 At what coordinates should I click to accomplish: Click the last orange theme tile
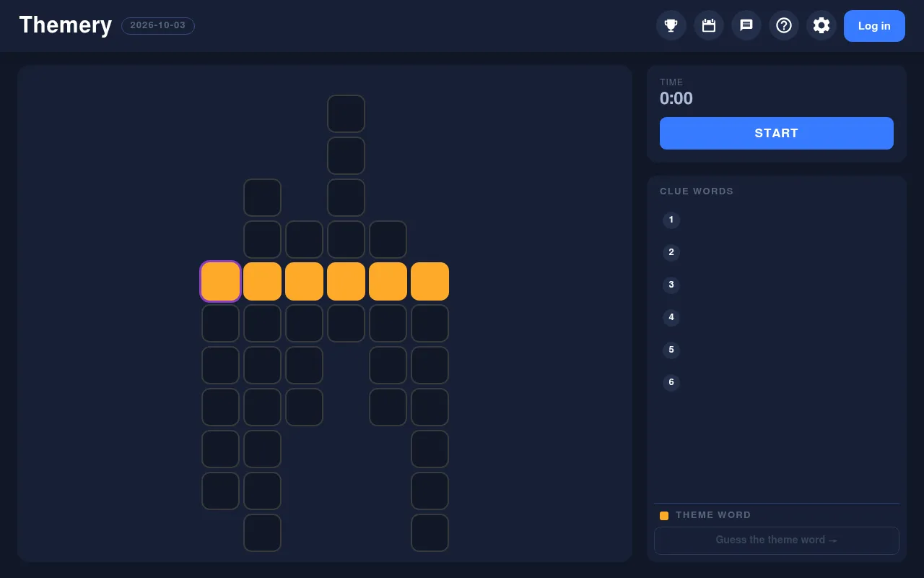pyautogui.click(x=430, y=281)
